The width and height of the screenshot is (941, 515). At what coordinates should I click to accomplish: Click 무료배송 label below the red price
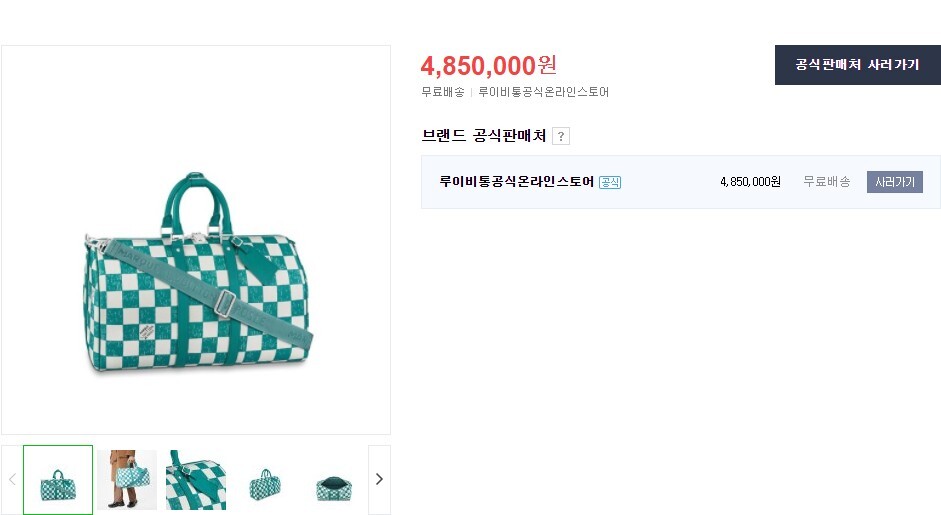tap(443, 92)
